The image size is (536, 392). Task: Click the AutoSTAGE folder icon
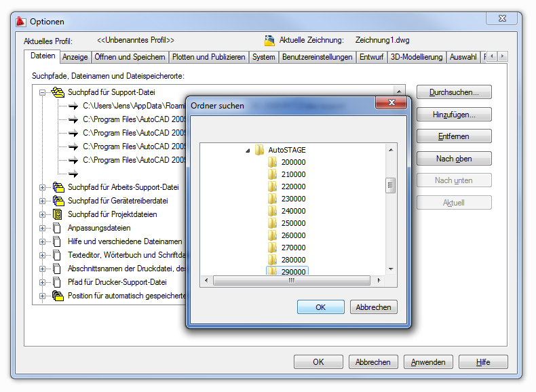pyautogui.click(x=259, y=150)
